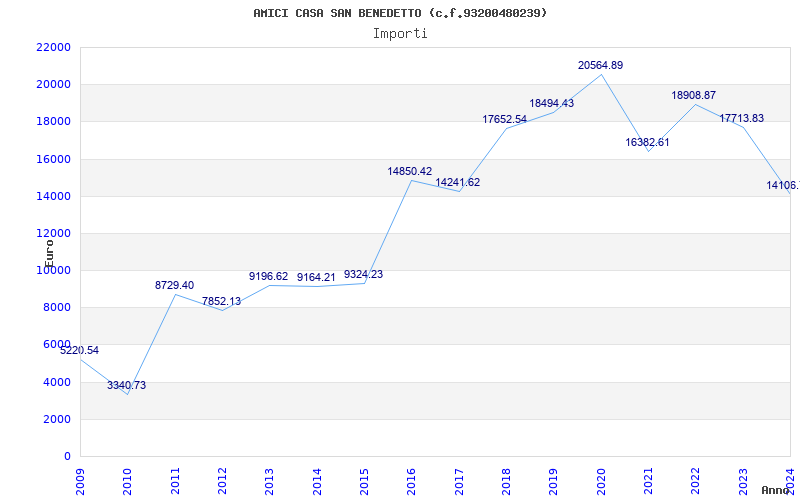Click the y-axis tick 20000
This screenshot has height=500, width=800.
54,85
